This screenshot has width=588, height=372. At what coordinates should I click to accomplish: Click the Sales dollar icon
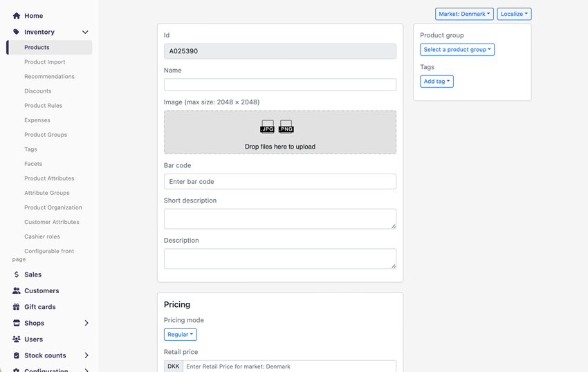click(x=17, y=275)
